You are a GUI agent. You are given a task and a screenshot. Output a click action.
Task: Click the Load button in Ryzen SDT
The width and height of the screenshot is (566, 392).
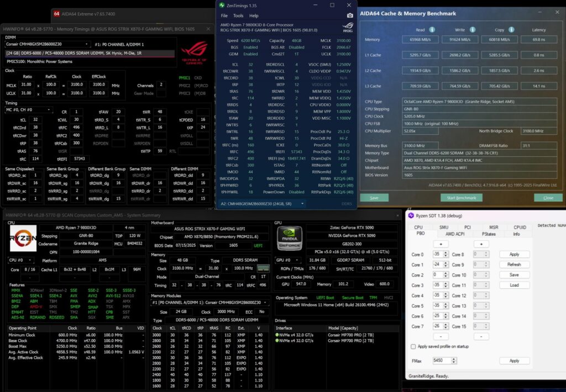tap(514, 285)
